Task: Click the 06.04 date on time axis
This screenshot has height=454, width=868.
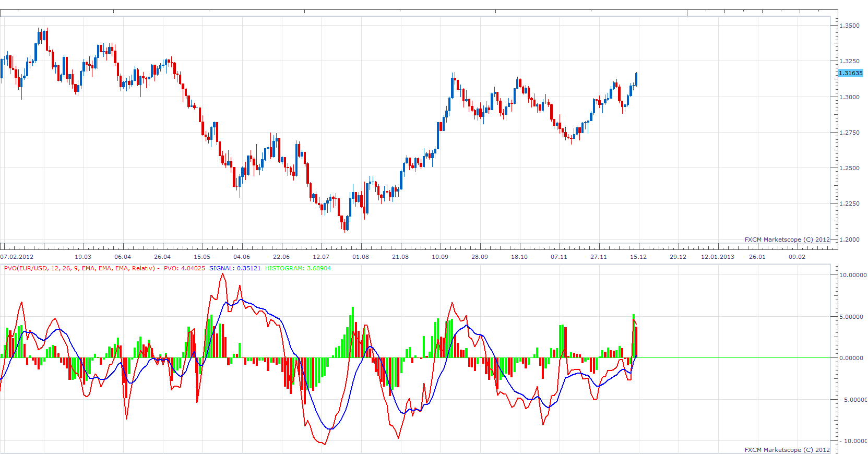Action: [123, 257]
